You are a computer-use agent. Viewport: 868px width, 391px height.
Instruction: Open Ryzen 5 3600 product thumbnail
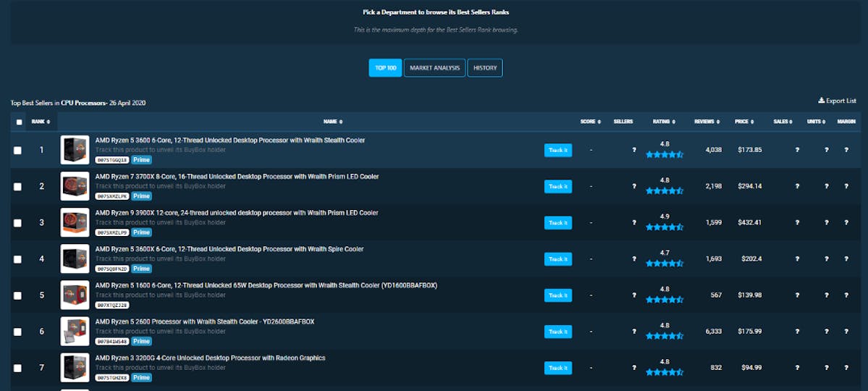(x=75, y=150)
